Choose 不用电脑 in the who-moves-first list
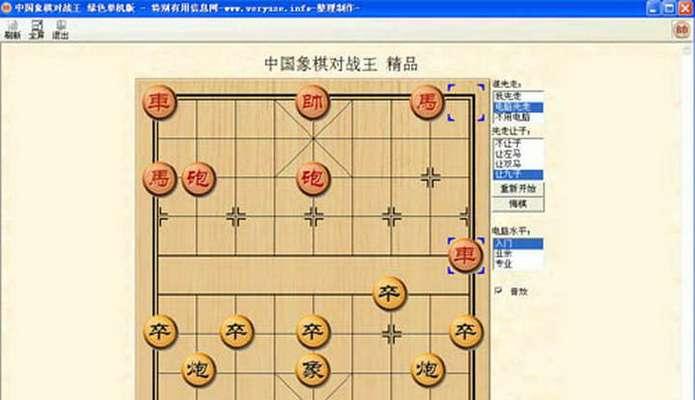This screenshot has height=400, width=695. 518,118
